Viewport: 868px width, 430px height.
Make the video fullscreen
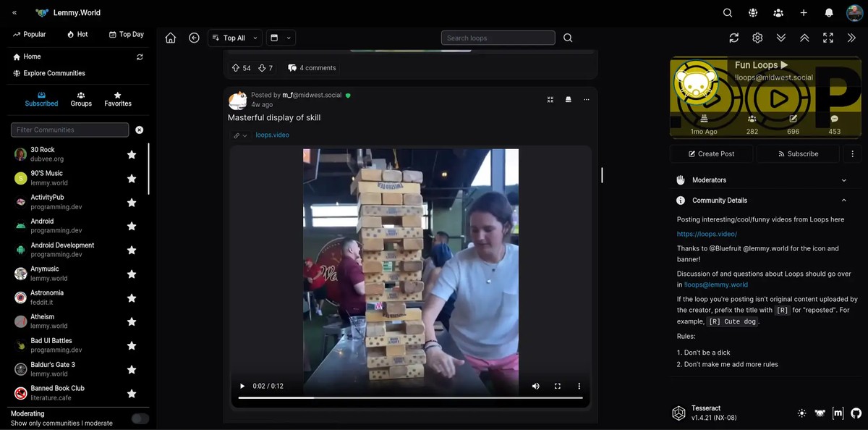tap(557, 387)
